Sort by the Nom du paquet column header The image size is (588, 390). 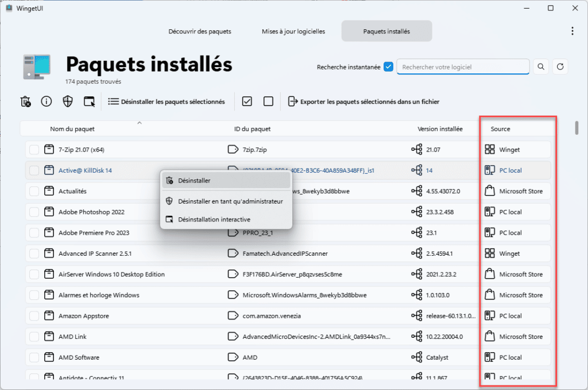pyautogui.click(x=72, y=129)
